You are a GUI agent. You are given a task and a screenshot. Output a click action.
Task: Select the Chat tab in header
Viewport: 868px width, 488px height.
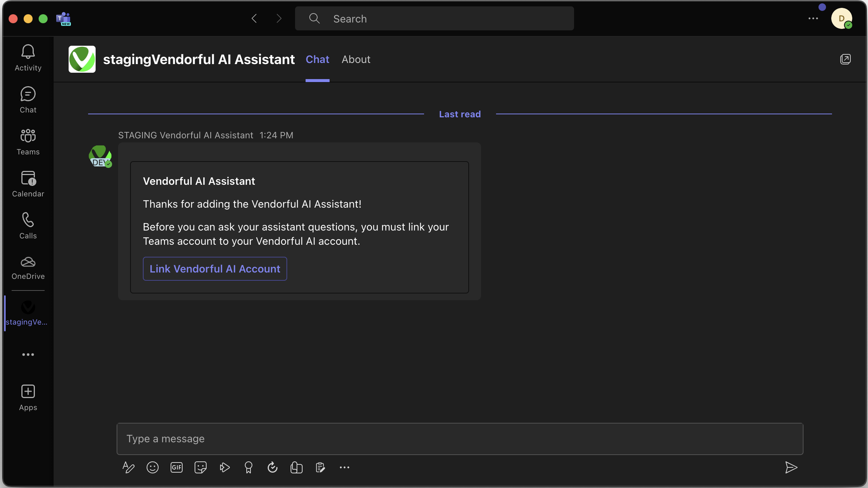[x=317, y=59]
